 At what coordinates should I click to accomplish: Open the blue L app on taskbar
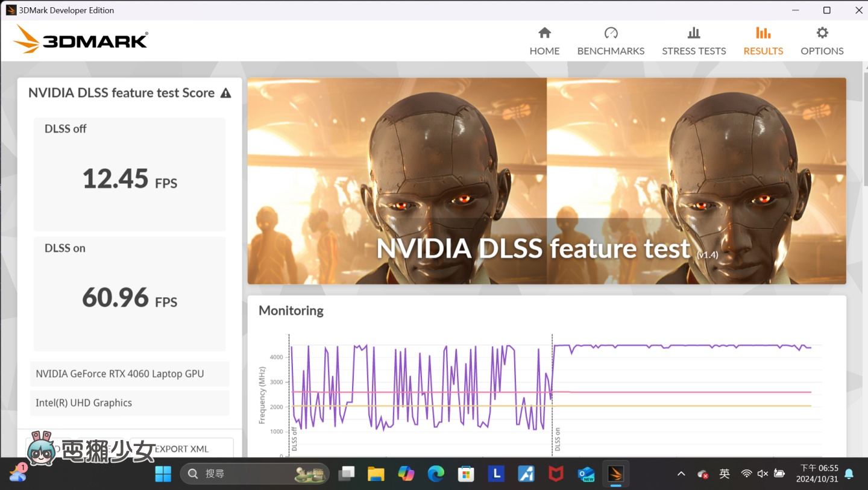click(x=496, y=474)
